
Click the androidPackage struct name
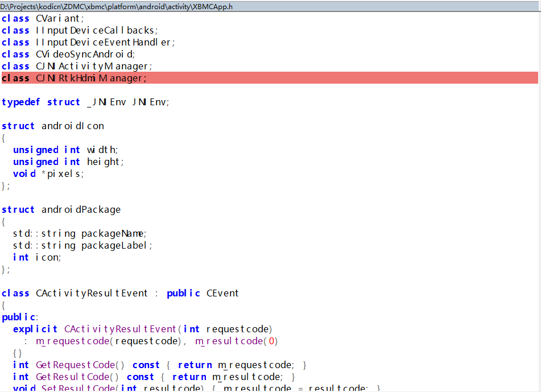click(x=81, y=210)
